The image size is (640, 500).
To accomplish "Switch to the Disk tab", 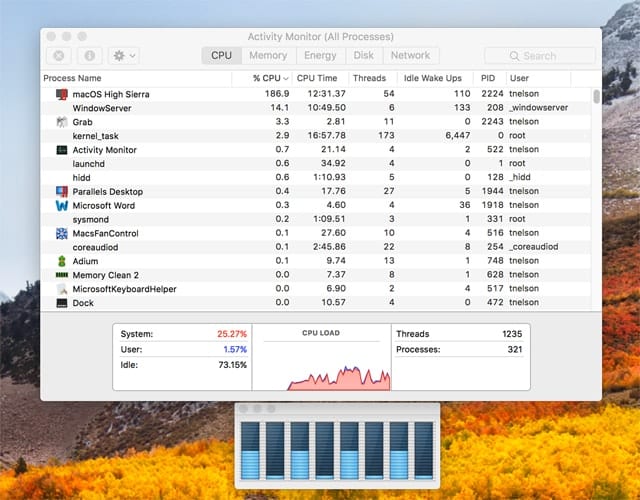I will [x=364, y=56].
